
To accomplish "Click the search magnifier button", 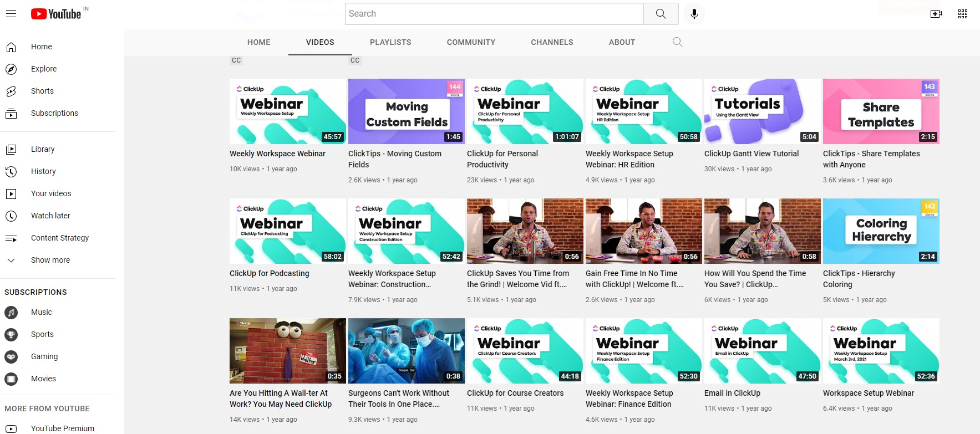I will [661, 14].
